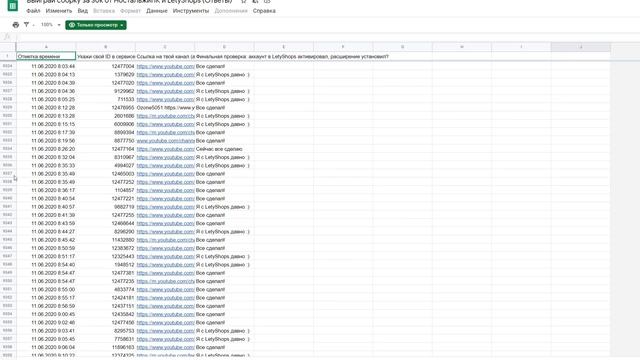Viewport: 640px width, 360px height.
Task: Select timestamp cell '11.06.2020 8:17:39'
Action: coord(46,133)
